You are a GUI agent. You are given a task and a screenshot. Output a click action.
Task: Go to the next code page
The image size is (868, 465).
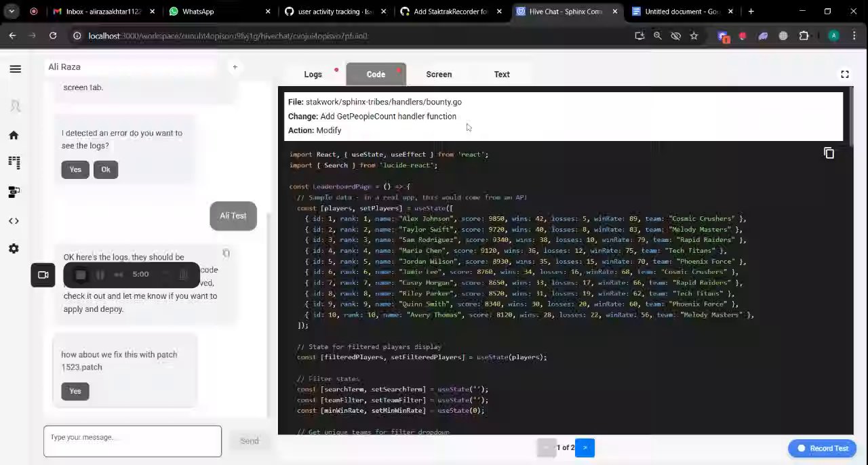[585, 447]
